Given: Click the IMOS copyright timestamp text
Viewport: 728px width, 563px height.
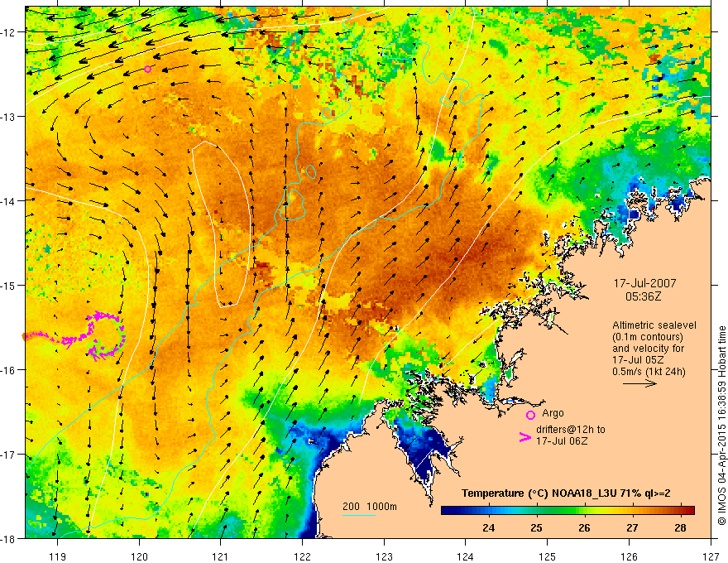Looking at the screenshot, I should [721, 426].
